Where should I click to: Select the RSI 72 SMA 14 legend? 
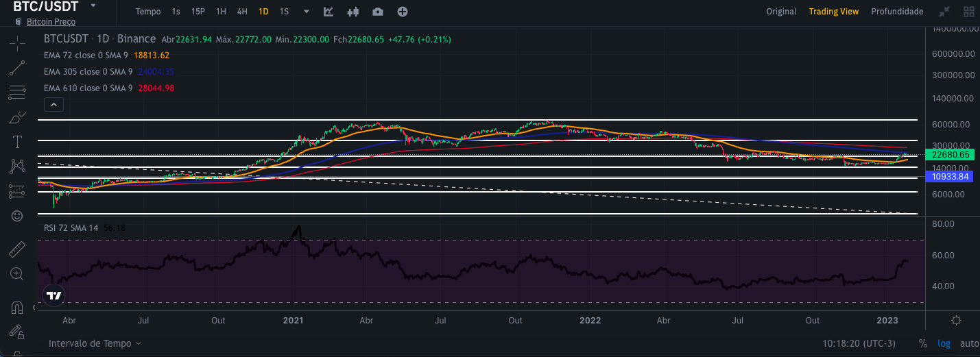(84, 227)
